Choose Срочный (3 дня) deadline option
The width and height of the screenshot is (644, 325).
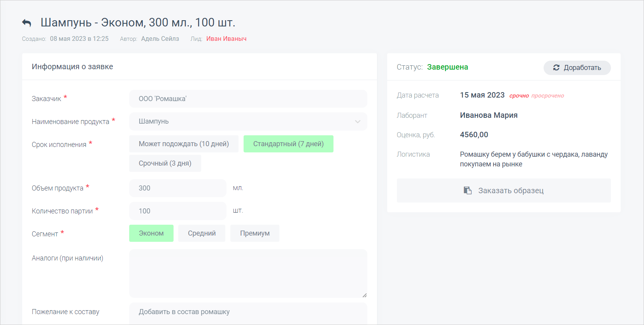point(165,163)
